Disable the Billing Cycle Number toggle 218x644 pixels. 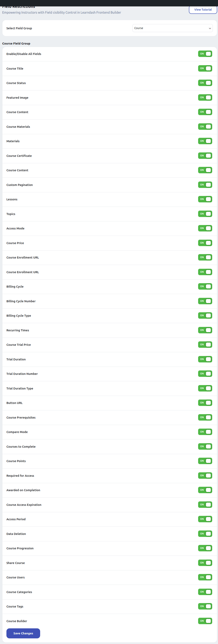[x=205, y=301]
